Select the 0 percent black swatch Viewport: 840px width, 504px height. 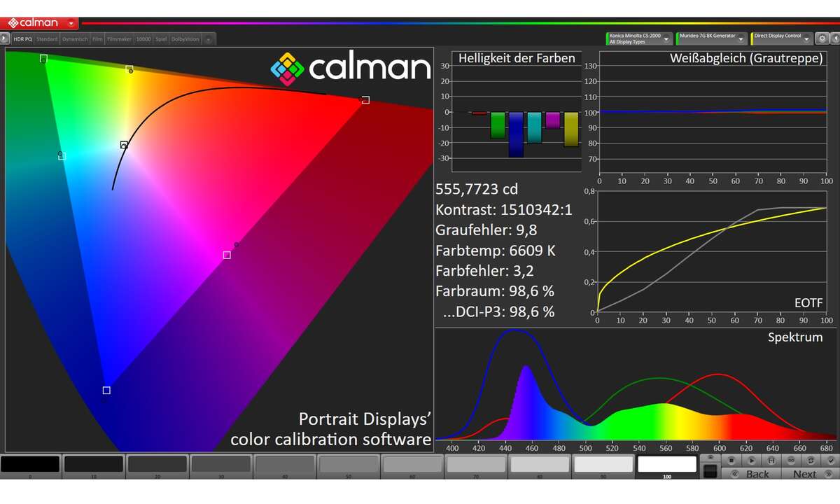pos(30,465)
